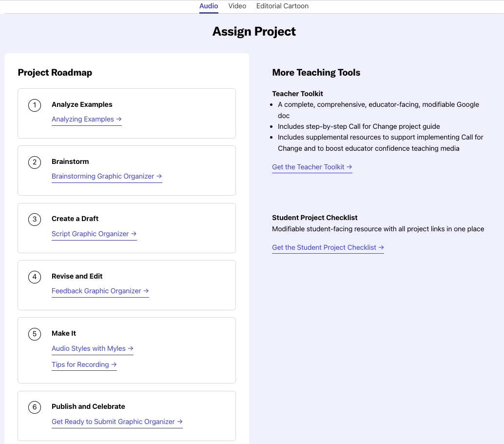Select the circled number 5 badge

point(35,334)
